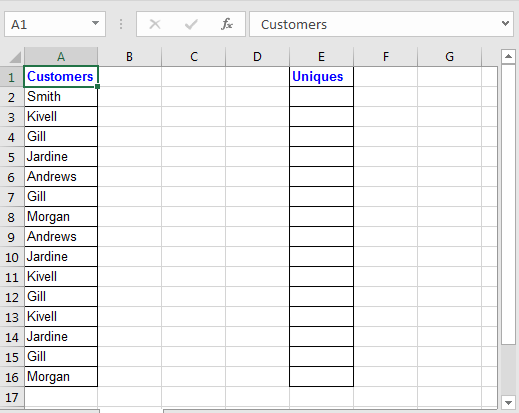
Task: Click inside the formula bar text Customers
Action: (x=294, y=24)
